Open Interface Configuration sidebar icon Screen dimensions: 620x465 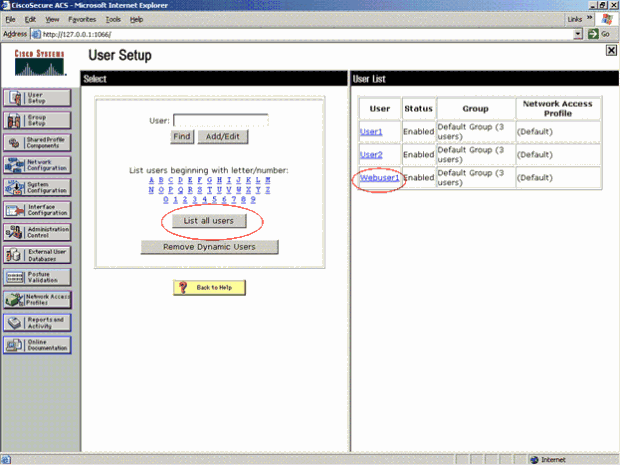pyautogui.click(x=37, y=210)
